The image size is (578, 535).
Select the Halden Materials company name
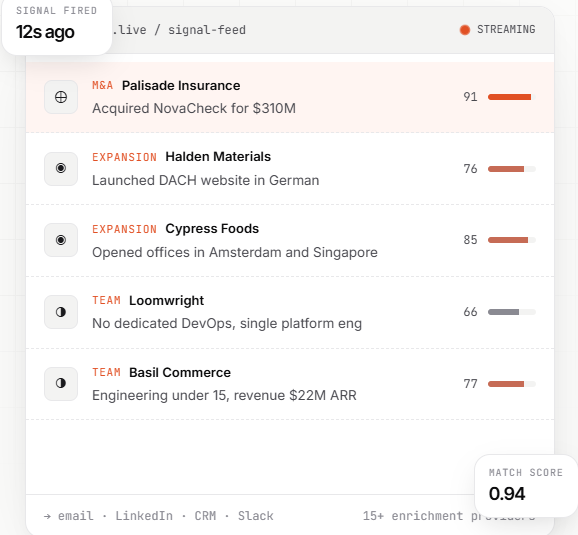coord(218,157)
